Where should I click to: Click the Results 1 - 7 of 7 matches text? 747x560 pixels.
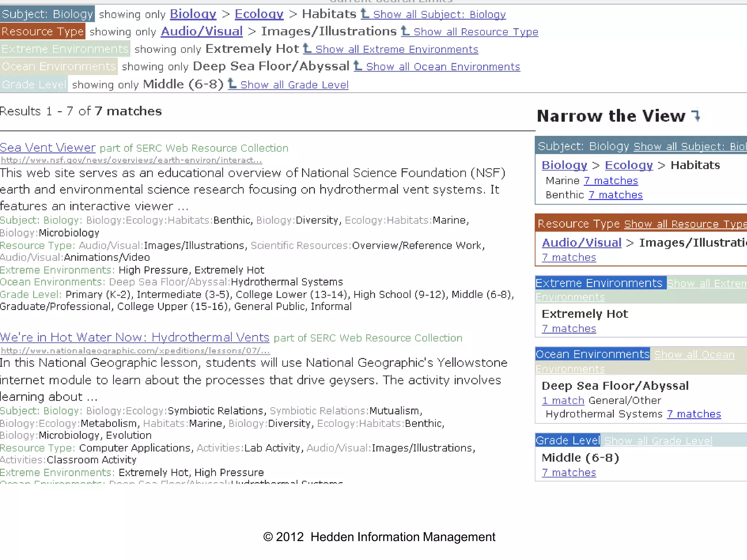(x=81, y=111)
